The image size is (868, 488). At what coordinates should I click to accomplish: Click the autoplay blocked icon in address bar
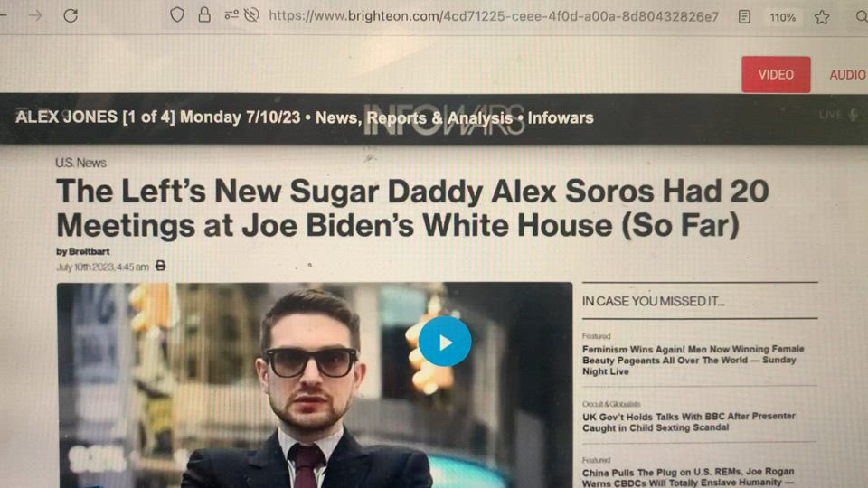tap(251, 15)
